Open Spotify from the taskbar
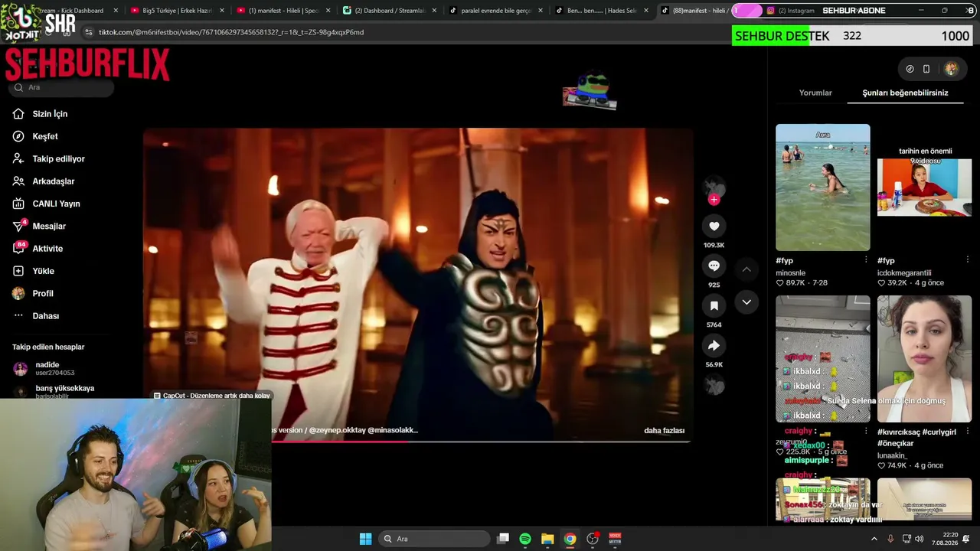 [525, 539]
